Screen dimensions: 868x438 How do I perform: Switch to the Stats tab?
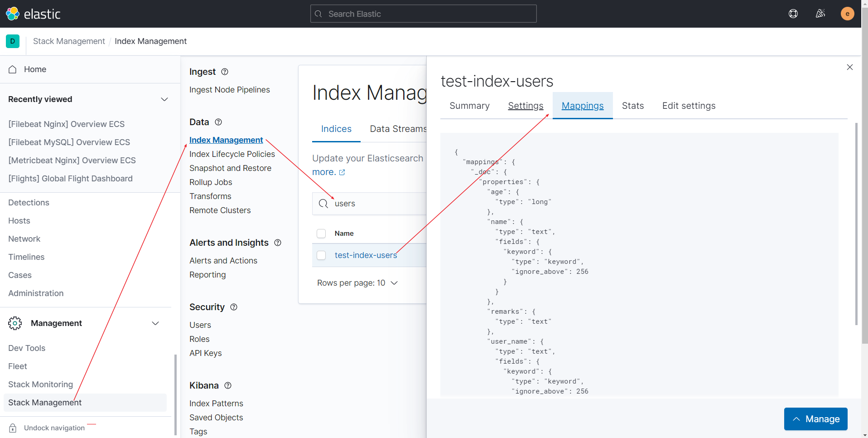[632, 106]
